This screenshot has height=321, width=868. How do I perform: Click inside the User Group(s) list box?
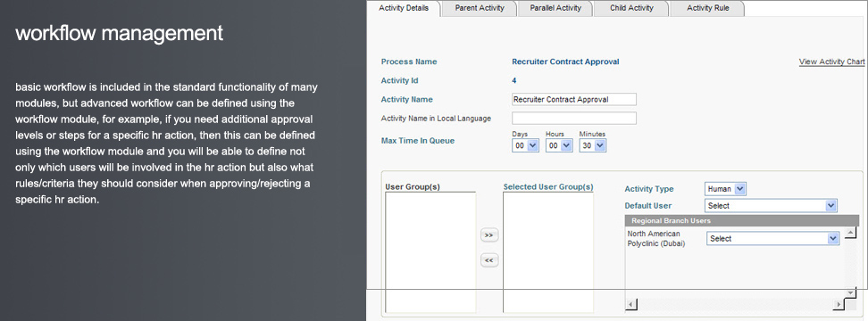430,252
